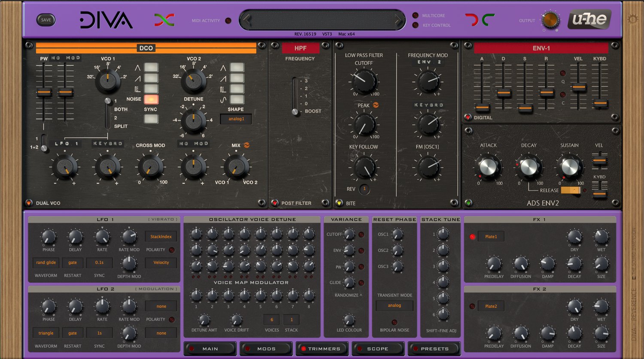Turn off the VCO 1 Noise button

coord(151,100)
